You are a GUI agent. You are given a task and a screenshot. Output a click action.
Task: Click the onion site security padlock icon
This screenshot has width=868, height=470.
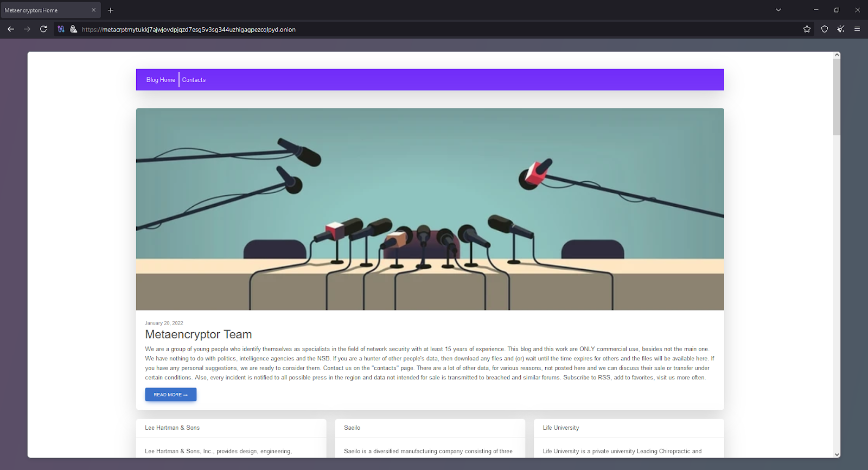[73, 29]
